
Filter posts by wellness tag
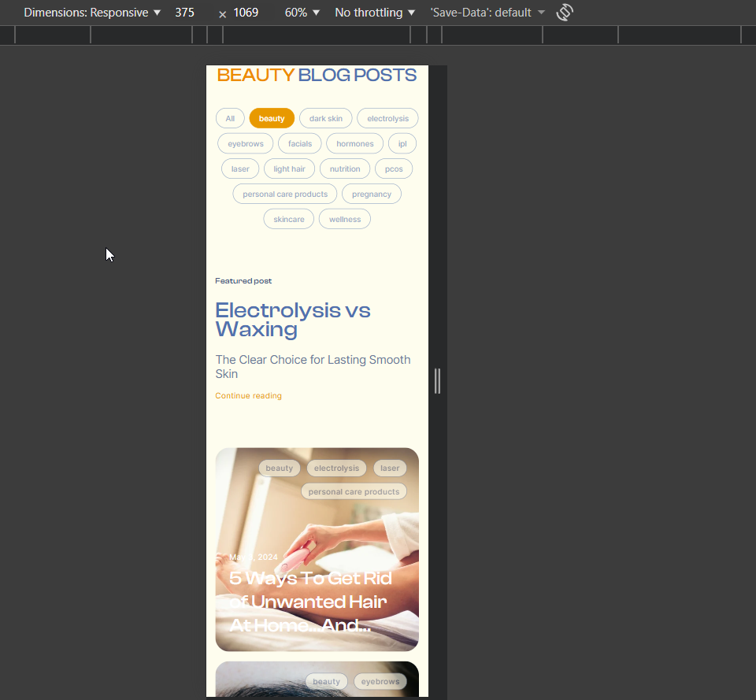[x=345, y=220]
